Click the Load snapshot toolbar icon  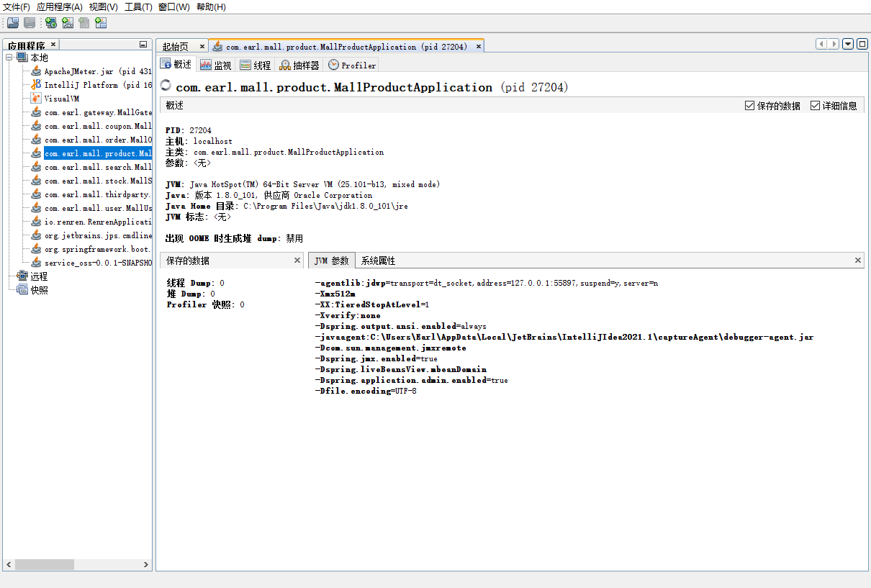[13, 22]
